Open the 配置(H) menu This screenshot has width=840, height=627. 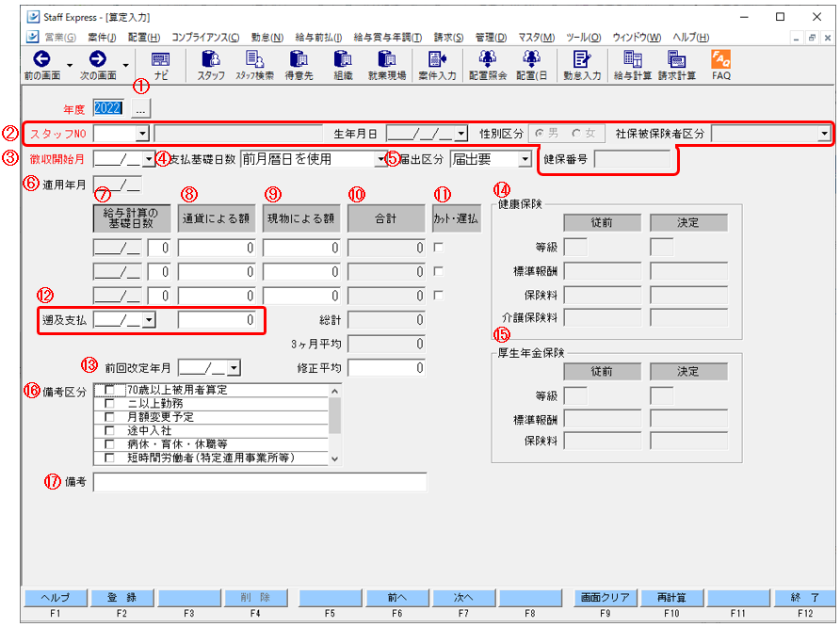tap(144, 38)
